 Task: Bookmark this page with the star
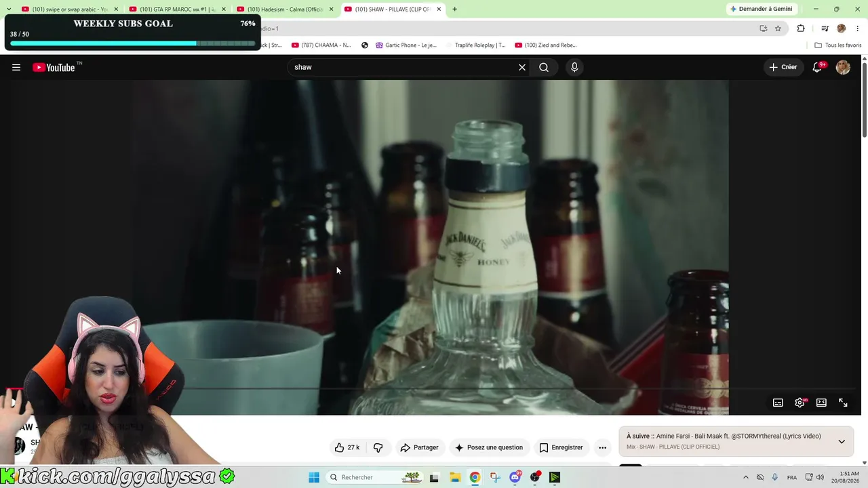coord(778,28)
